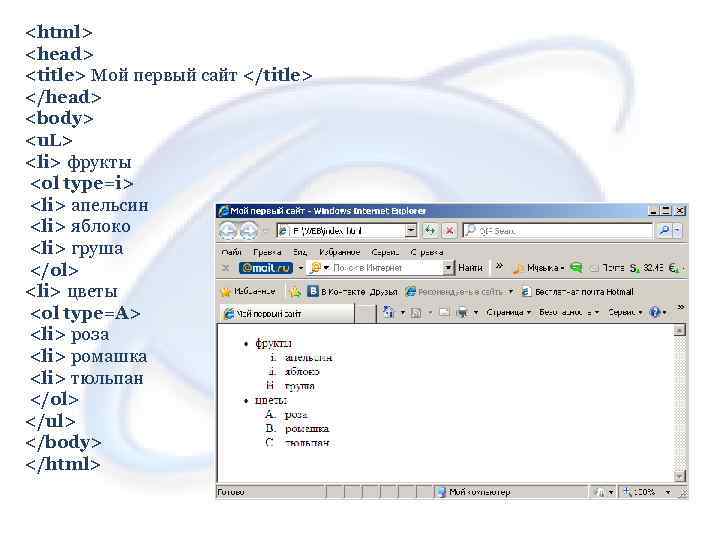Viewport: 720px width, 540px height.
Task: Open the Избранное menu in menu bar
Action: pyautogui.click(x=339, y=252)
